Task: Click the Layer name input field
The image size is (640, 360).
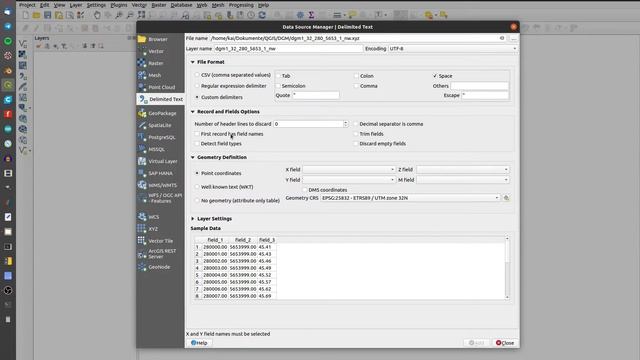Action: tap(288, 49)
